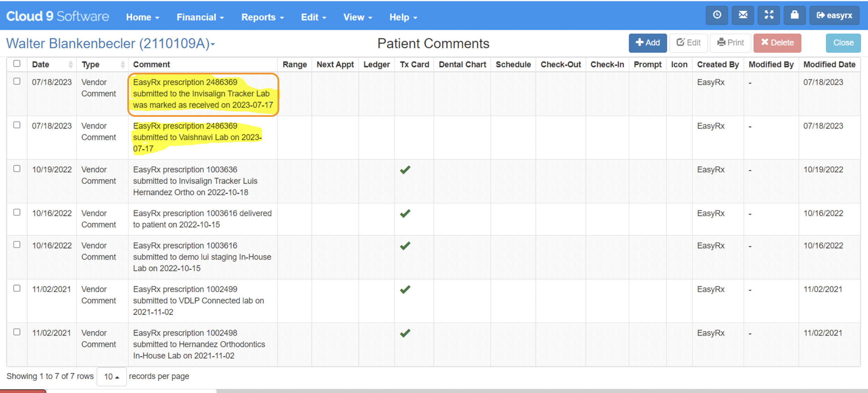Click the Tx Card checkmark for prescription 1003616 delivered

405,214
